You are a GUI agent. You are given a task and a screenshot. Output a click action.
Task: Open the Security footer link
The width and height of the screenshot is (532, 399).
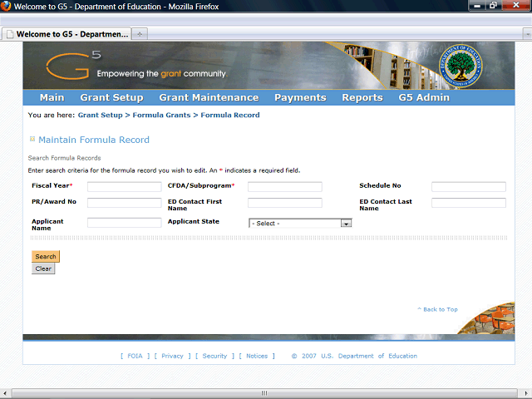click(x=214, y=356)
